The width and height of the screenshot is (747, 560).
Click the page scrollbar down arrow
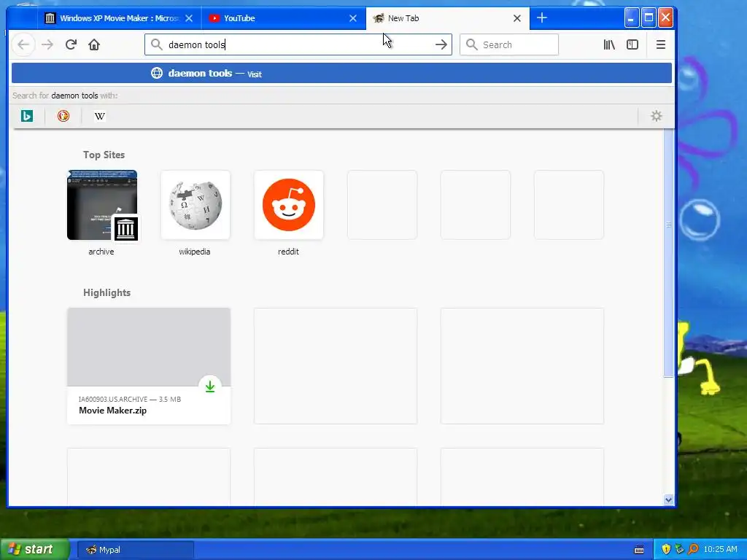668,499
